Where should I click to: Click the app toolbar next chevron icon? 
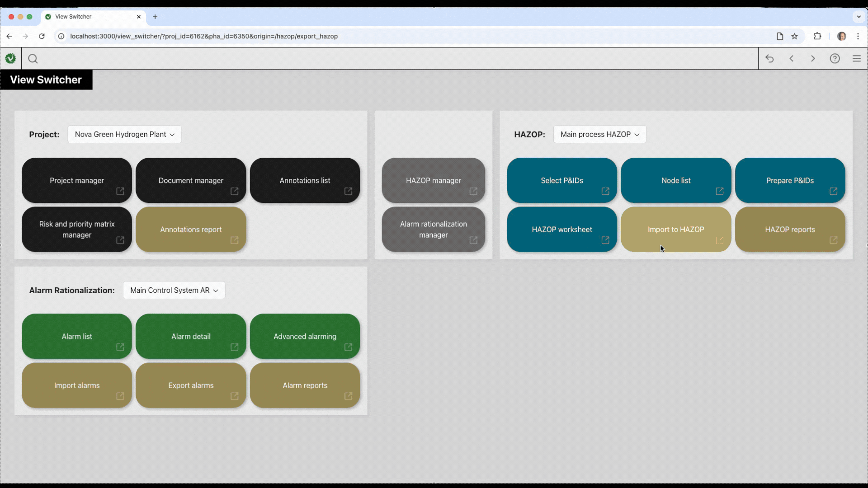pos(813,59)
